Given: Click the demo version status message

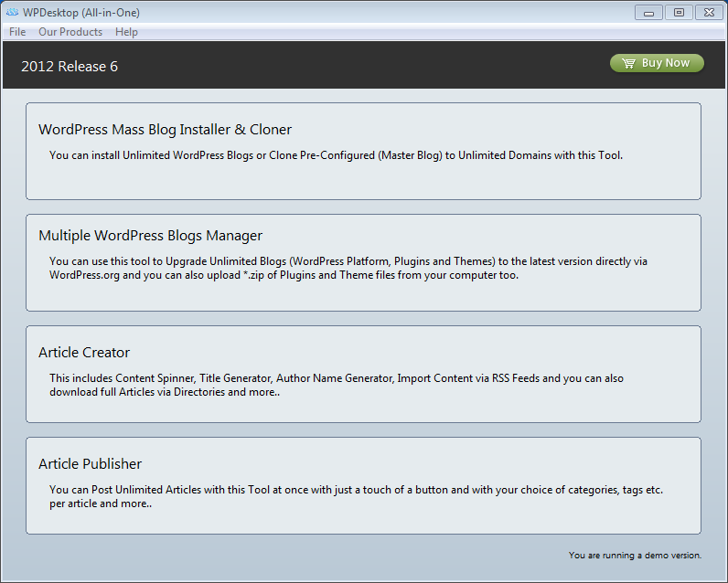Looking at the screenshot, I should [x=635, y=555].
